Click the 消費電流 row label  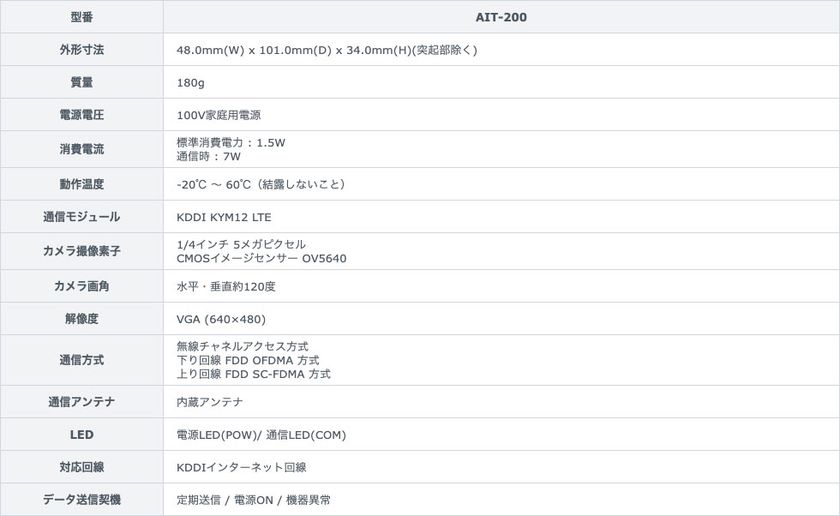81,149
